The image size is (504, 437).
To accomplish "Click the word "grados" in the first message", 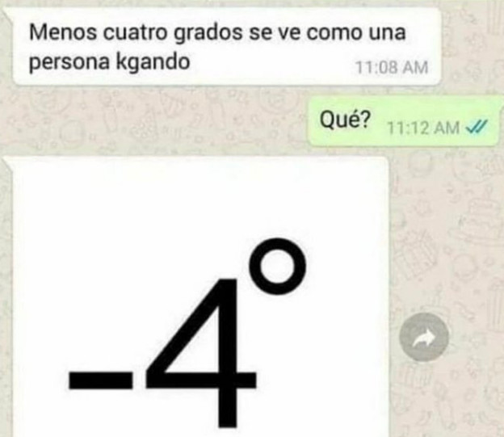I will [x=208, y=34].
